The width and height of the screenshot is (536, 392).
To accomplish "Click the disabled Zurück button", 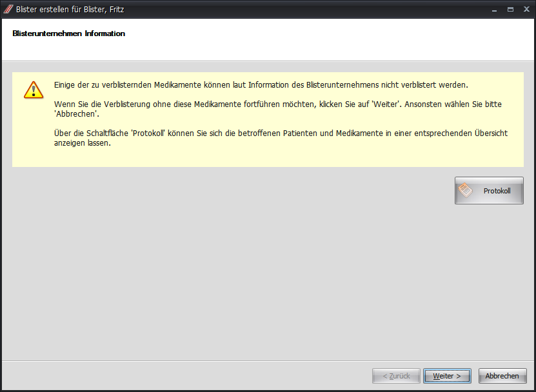I will (x=396, y=376).
